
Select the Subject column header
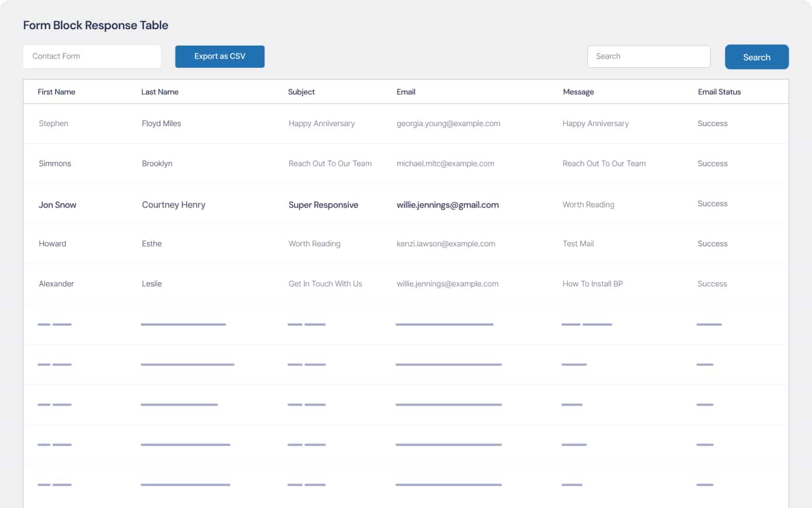[302, 92]
